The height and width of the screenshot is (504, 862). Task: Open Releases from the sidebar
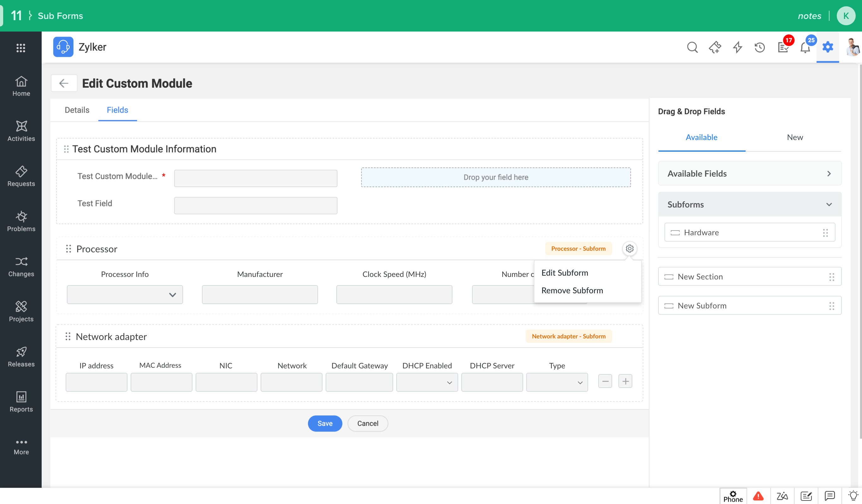(21, 357)
